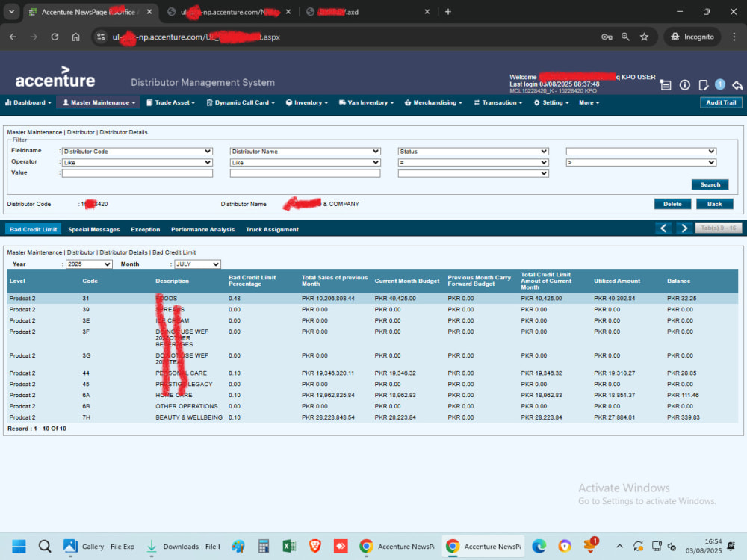
Task: Open the Master Maintenance menu
Action: coord(99,102)
